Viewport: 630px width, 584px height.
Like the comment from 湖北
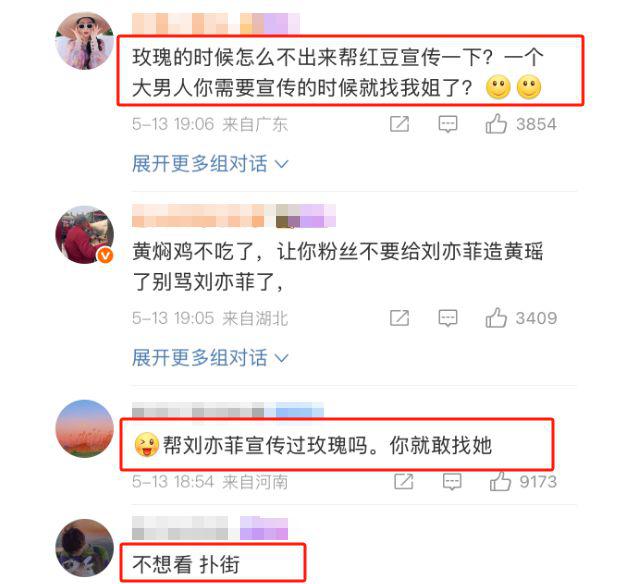pos(496,318)
